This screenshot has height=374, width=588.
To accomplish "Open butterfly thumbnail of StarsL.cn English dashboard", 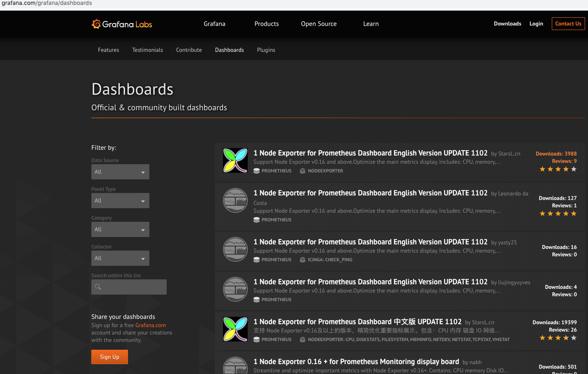I will pyautogui.click(x=235, y=160).
